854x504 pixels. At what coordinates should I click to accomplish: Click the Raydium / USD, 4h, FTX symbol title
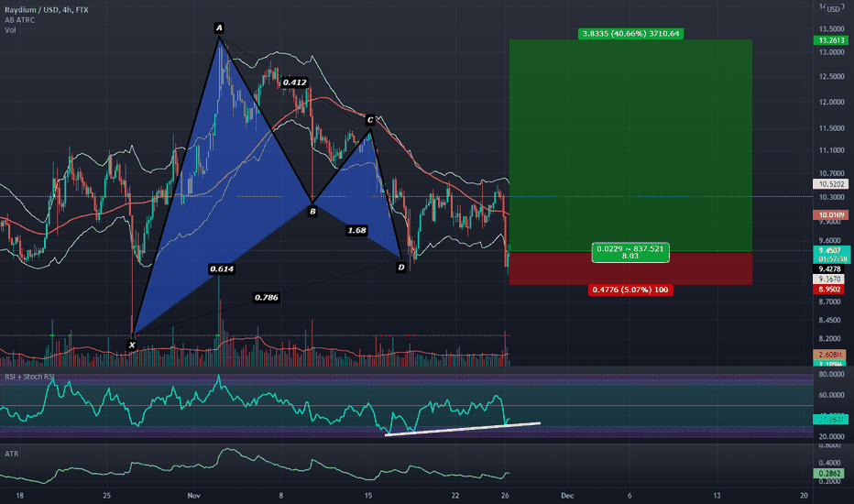point(47,10)
